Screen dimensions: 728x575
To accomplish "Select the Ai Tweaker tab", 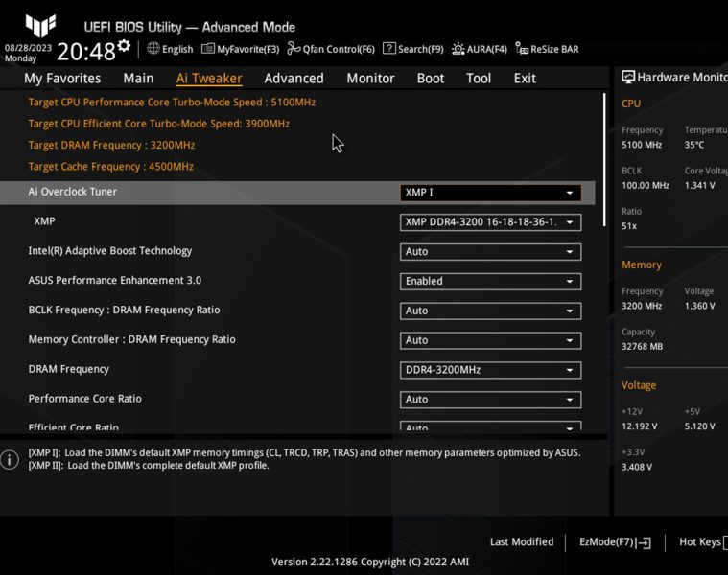I will tap(209, 78).
